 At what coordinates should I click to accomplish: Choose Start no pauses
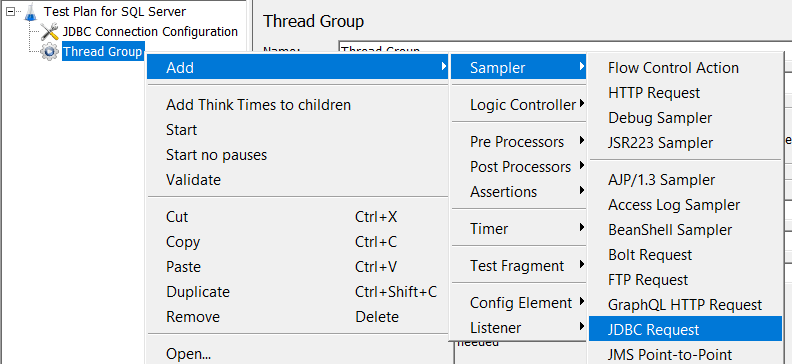tap(298, 155)
